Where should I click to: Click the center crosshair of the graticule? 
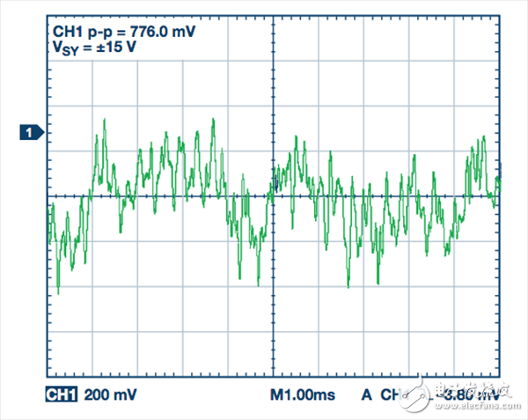pyautogui.click(x=273, y=196)
